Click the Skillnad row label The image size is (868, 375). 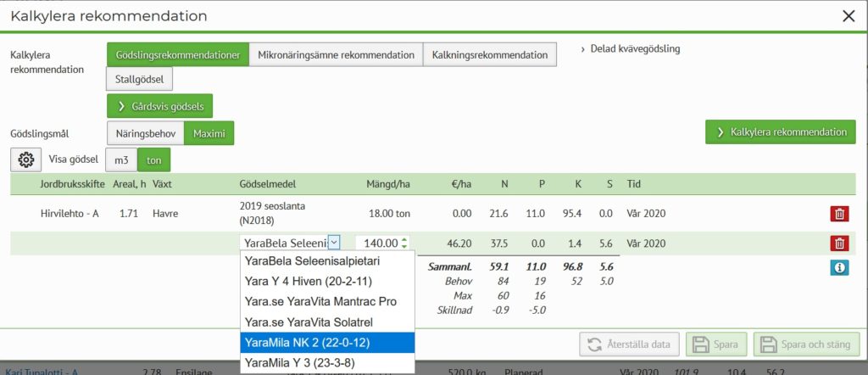454,311
